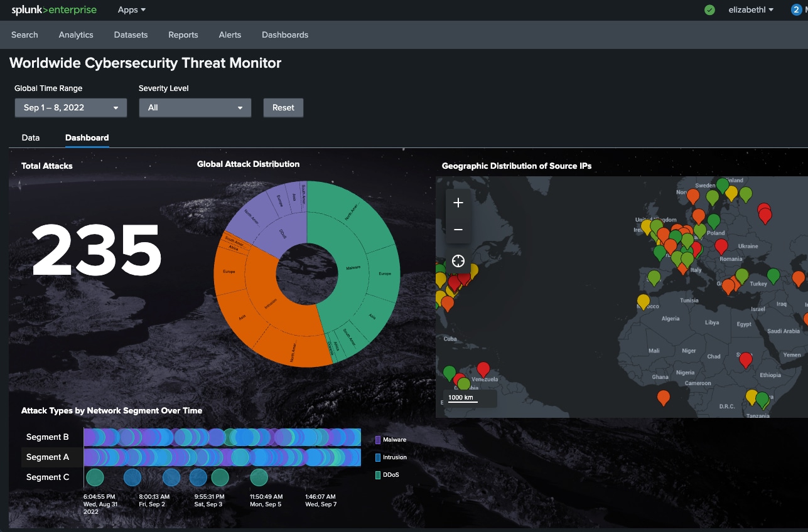The image size is (808, 532).
Task: Click the map zoom in plus button
Action: pos(458,203)
